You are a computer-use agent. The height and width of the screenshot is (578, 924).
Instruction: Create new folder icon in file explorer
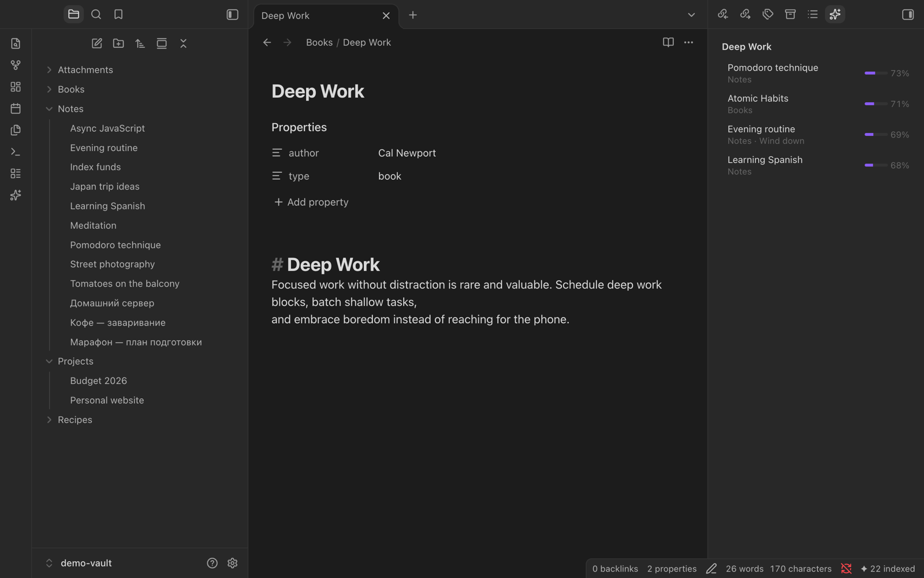(118, 43)
